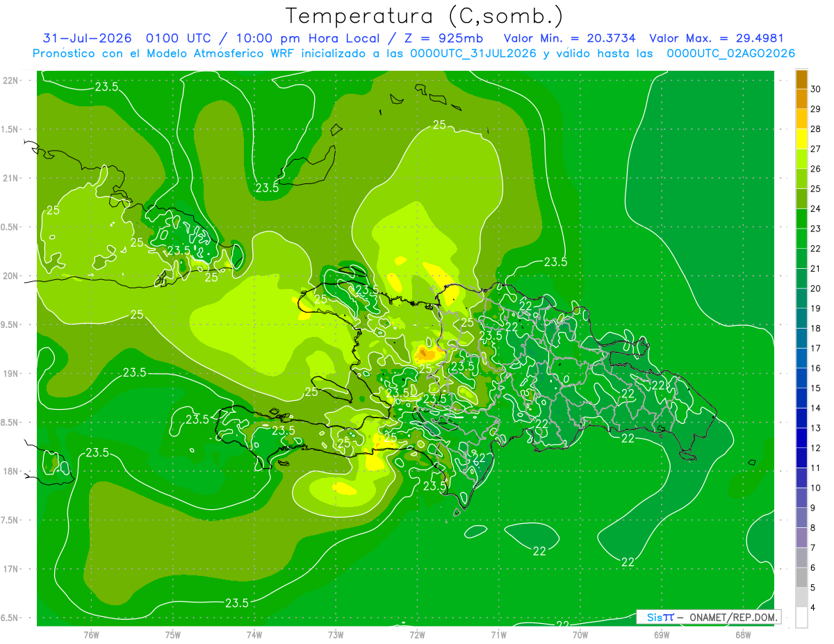Viewport: 834px width, 644px height.
Task: Click the "68W" longitude axis label
Action: (743, 634)
